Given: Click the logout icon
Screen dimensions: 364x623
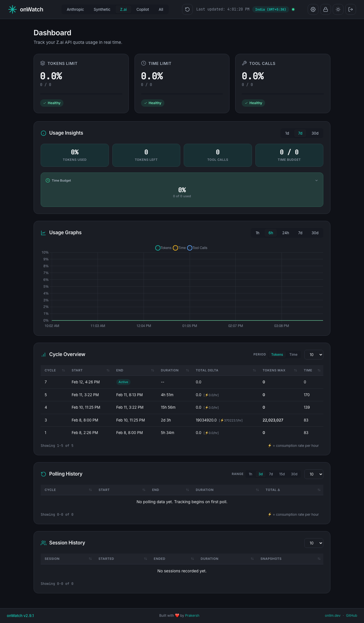Looking at the screenshot, I should coord(351,9).
